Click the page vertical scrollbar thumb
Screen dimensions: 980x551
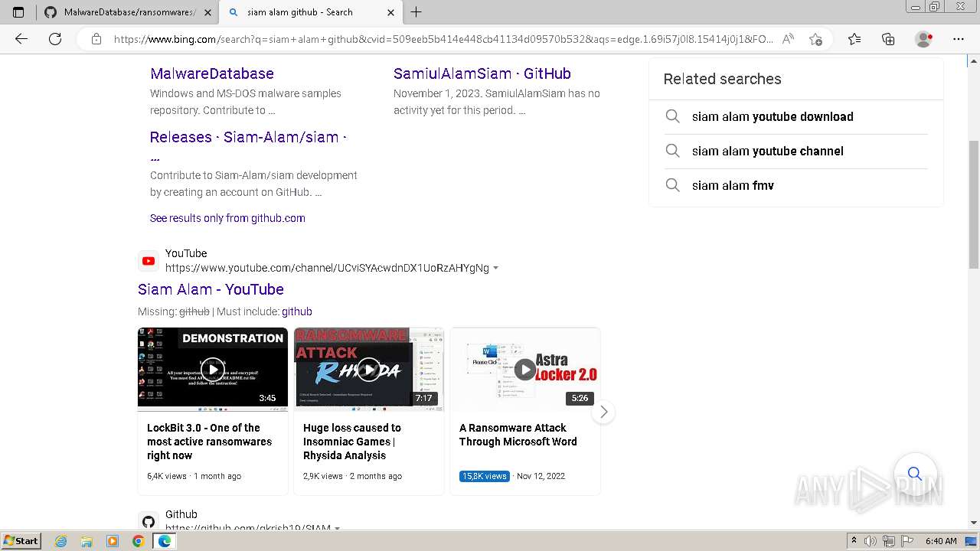tap(974, 204)
